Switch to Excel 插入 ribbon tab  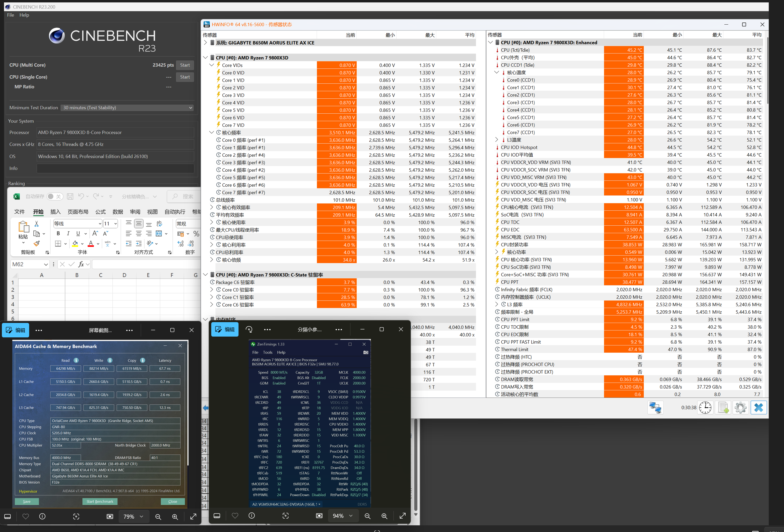pyautogui.click(x=55, y=212)
